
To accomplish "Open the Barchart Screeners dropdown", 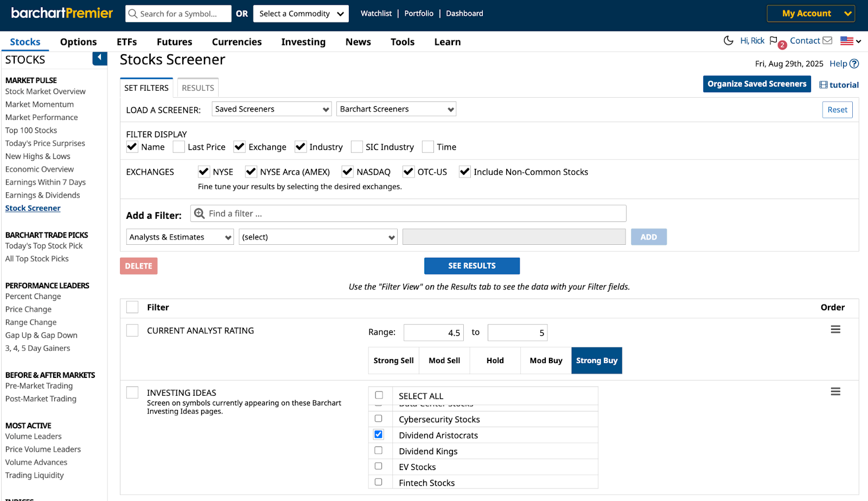I will (396, 109).
